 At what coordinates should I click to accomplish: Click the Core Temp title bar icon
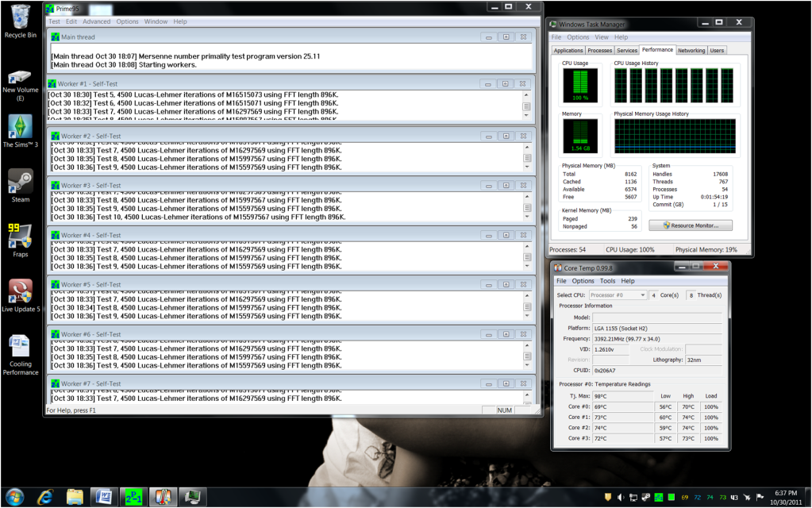click(558, 268)
